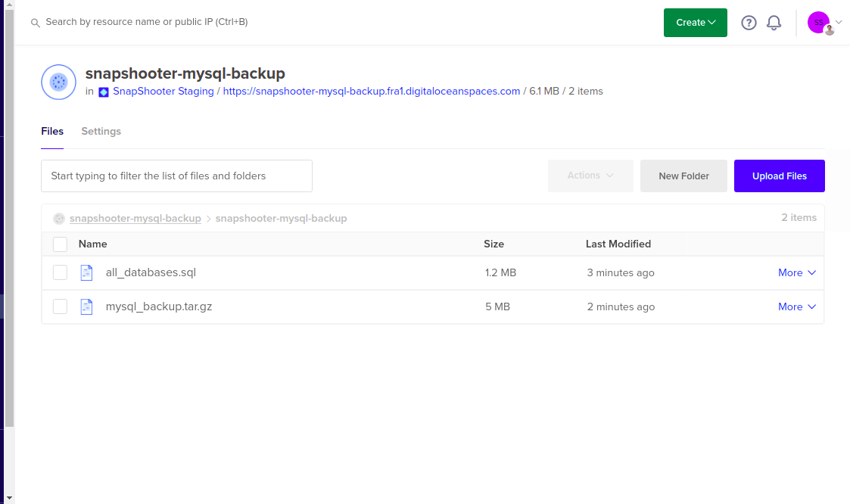Go to snapshooter-mysql-backup breadcrumb root link
The width and height of the screenshot is (850, 504).
[135, 219]
